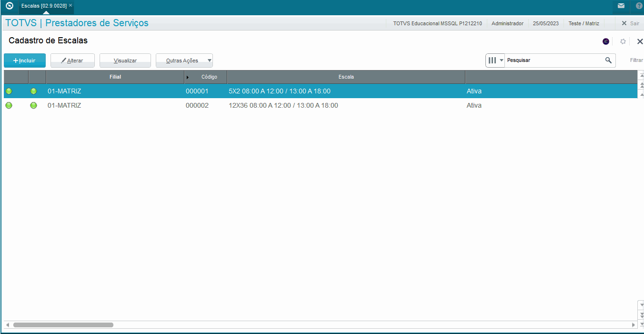Image resolution: width=644 pixels, height=334 pixels.
Task: Click the magnifying glass search icon
Action: click(608, 61)
